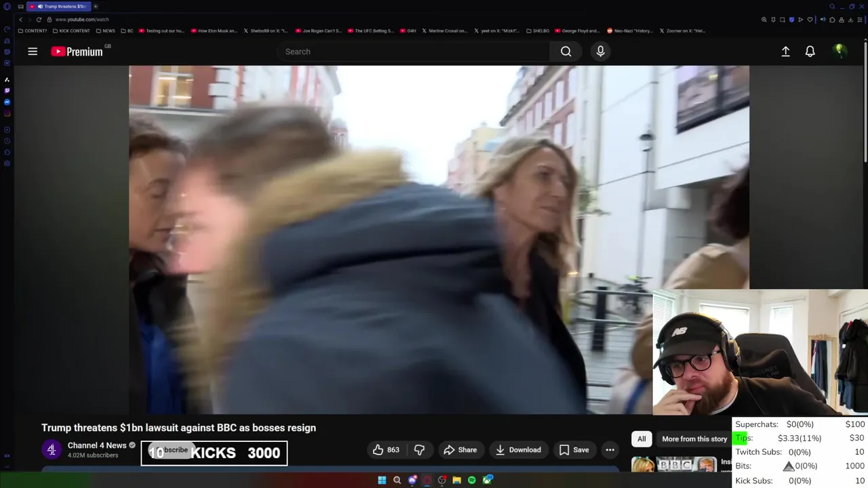Open the CONTENT? bookmarks folder

[33, 30]
